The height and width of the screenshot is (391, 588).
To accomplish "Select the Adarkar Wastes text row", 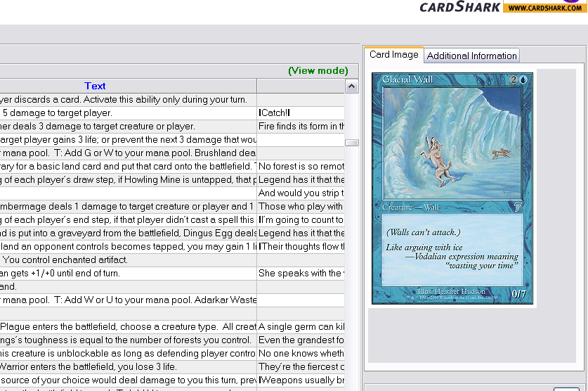I will [129, 300].
